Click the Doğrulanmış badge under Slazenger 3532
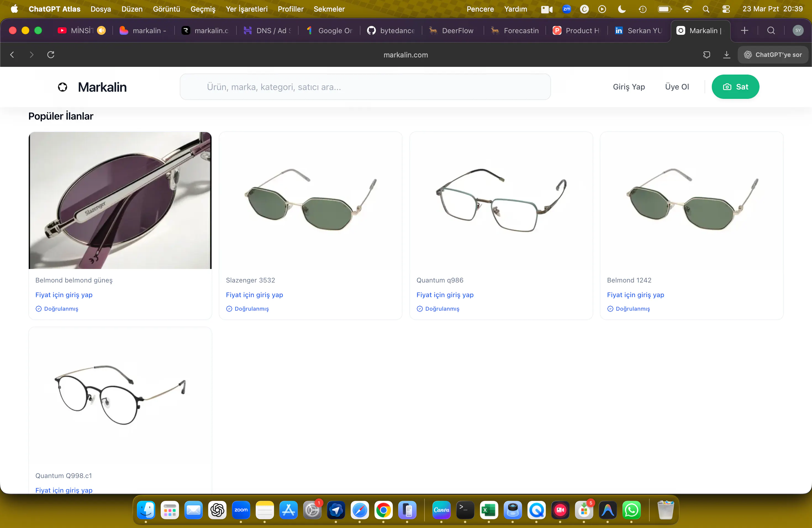812x528 pixels. click(247, 309)
